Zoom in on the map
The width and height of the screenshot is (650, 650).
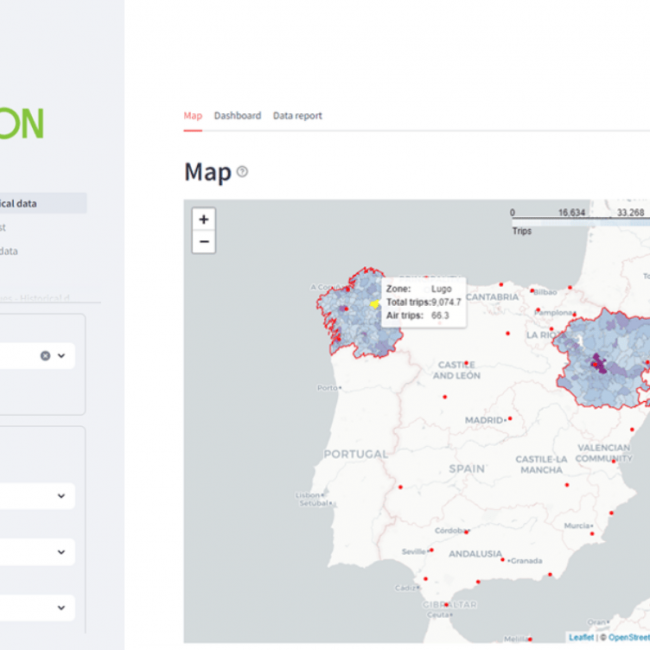coord(204,220)
